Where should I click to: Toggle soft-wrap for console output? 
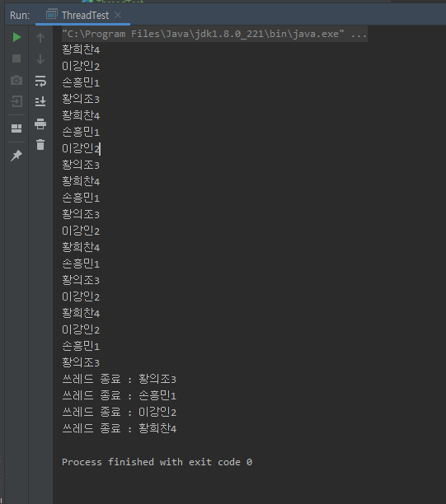tap(40, 81)
